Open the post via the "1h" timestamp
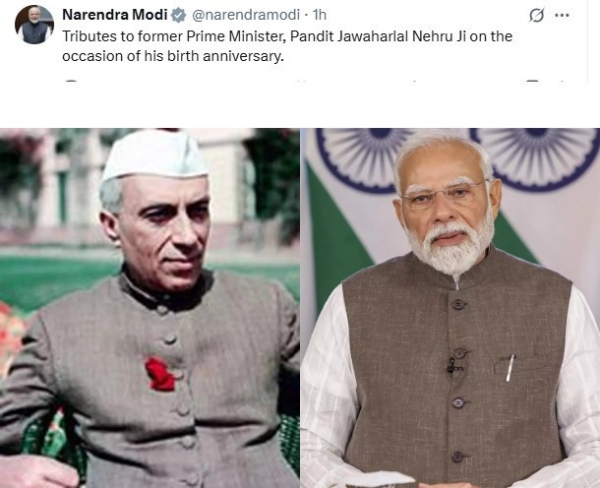The width and height of the screenshot is (600, 488). coord(320,15)
